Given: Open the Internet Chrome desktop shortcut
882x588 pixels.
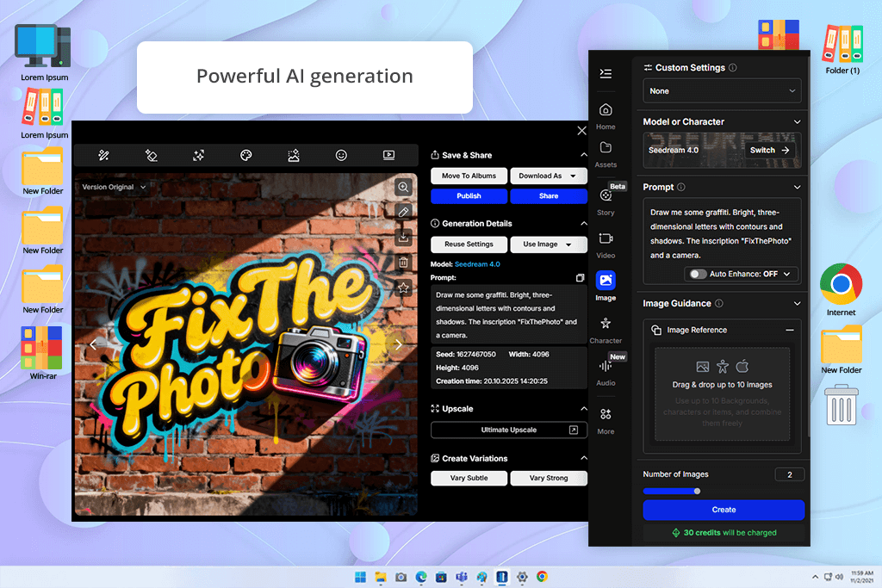Looking at the screenshot, I should tap(841, 289).
